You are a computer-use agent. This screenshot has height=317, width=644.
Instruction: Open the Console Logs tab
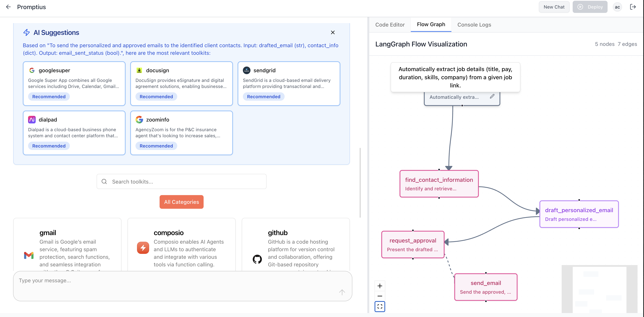click(474, 25)
